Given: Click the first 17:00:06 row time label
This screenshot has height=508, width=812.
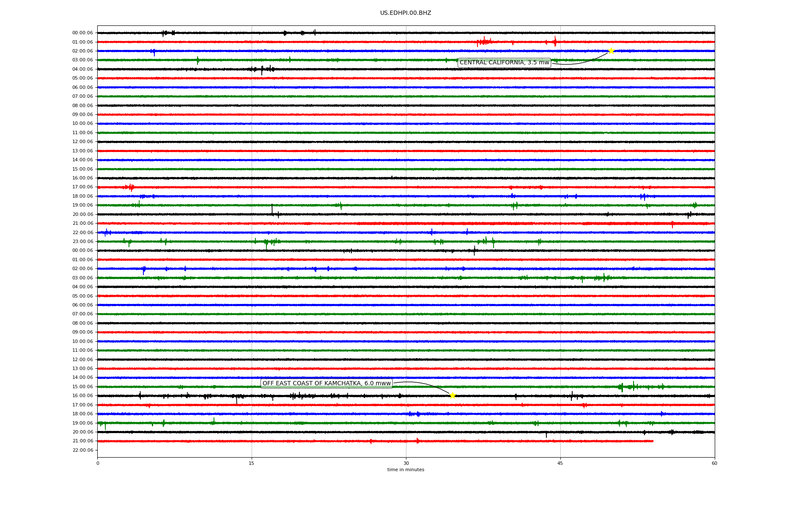Looking at the screenshot, I should click(x=82, y=187).
